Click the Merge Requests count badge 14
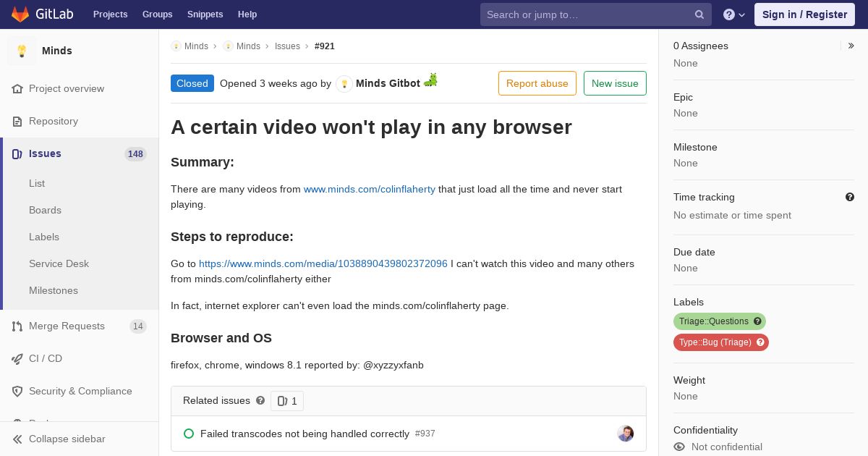This screenshot has width=868, height=456. (x=138, y=326)
